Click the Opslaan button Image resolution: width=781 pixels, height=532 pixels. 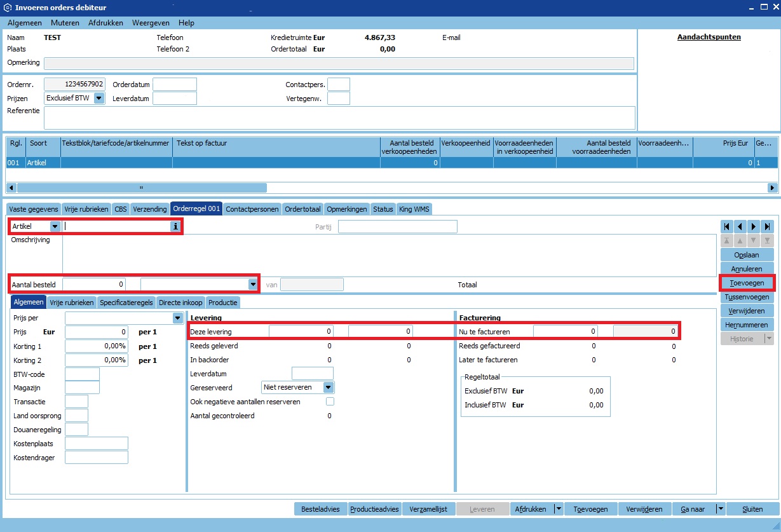point(746,255)
